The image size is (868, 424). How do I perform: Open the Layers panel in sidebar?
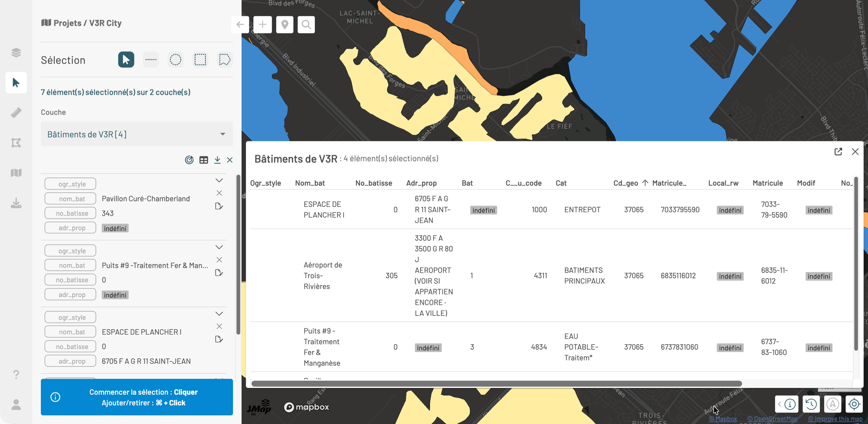click(x=16, y=53)
